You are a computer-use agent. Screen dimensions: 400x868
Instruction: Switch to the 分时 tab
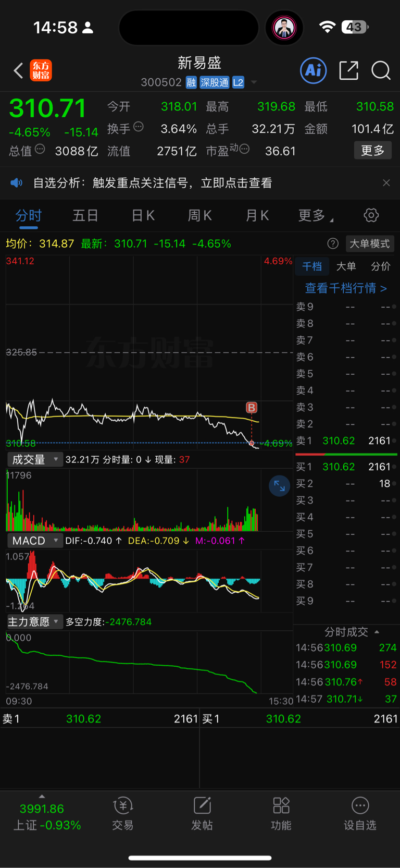click(x=28, y=215)
